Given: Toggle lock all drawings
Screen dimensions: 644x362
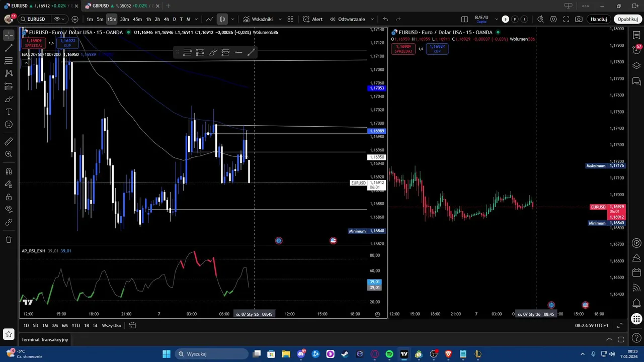Looking at the screenshot, I should (9, 197).
